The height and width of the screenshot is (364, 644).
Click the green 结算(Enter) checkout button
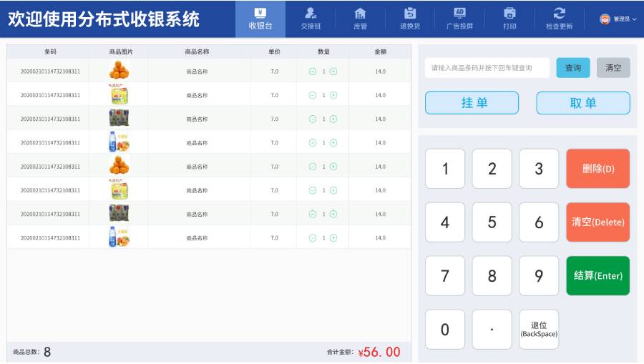pyautogui.click(x=598, y=276)
